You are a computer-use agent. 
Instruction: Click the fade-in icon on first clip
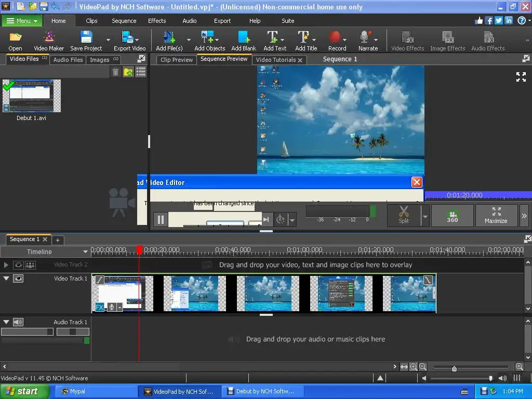99,280
